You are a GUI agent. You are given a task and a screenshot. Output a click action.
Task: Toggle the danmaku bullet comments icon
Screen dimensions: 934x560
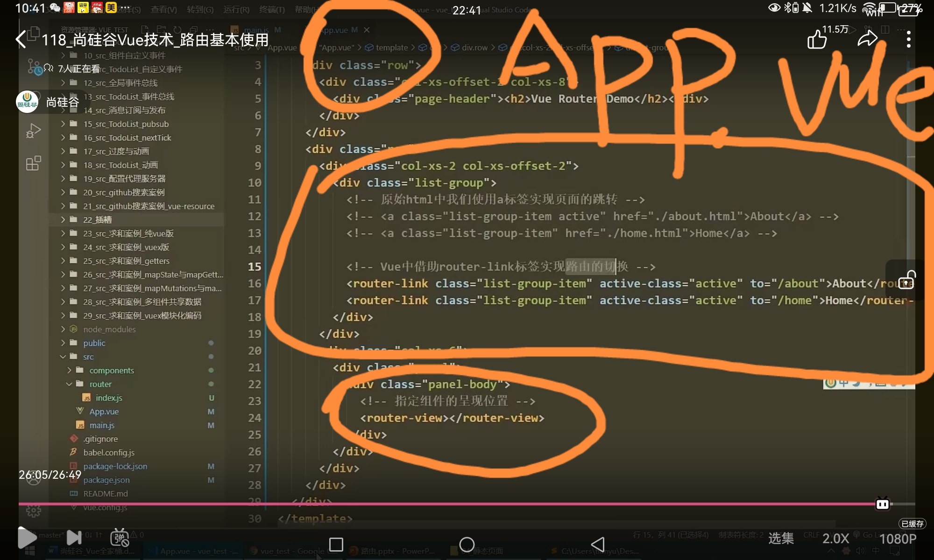pyautogui.click(x=120, y=538)
